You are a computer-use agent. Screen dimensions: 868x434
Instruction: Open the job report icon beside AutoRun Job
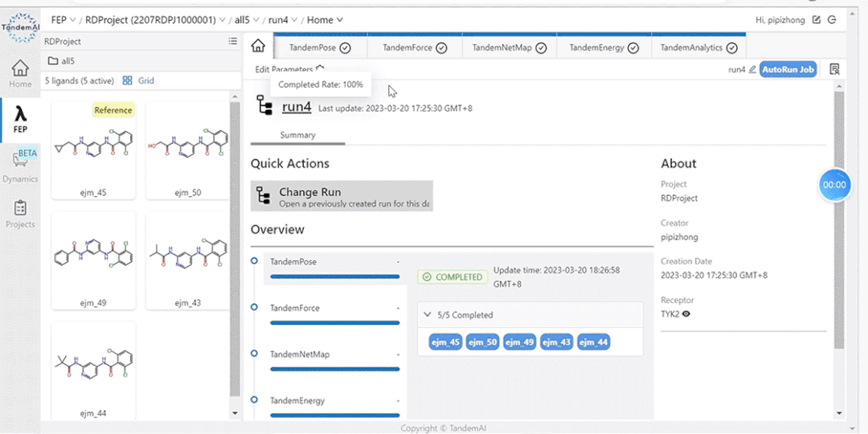(834, 70)
